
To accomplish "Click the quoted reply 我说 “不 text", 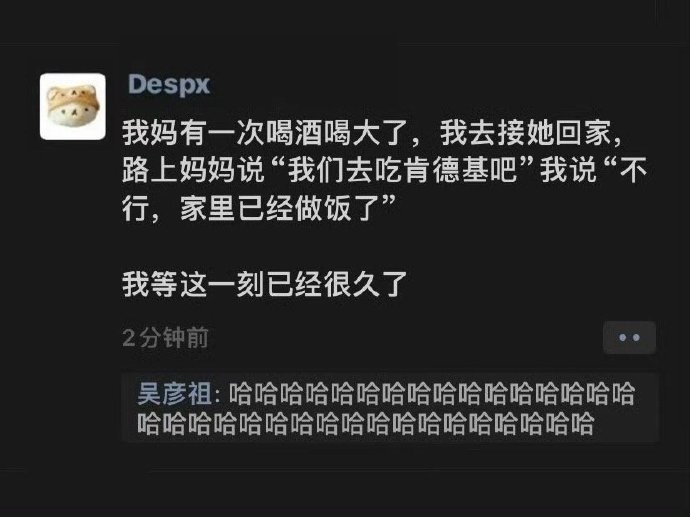I will 594,170.
